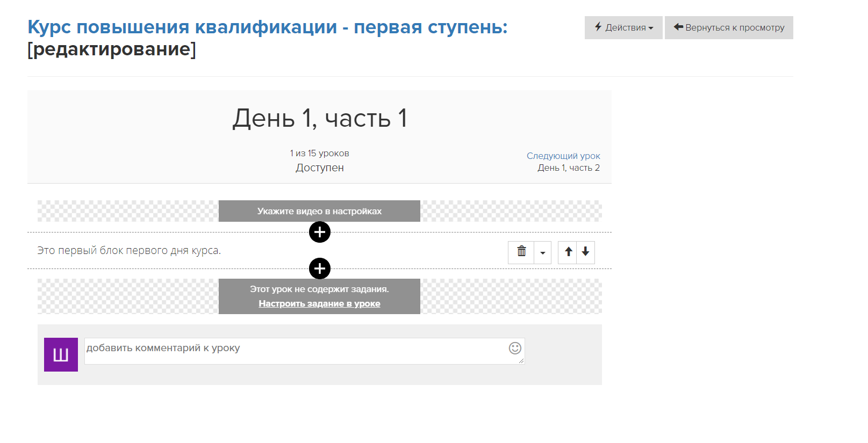Open the emoji picker in the comment field
Image resolution: width=868 pixels, height=443 pixels.
click(x=515, y=348)
